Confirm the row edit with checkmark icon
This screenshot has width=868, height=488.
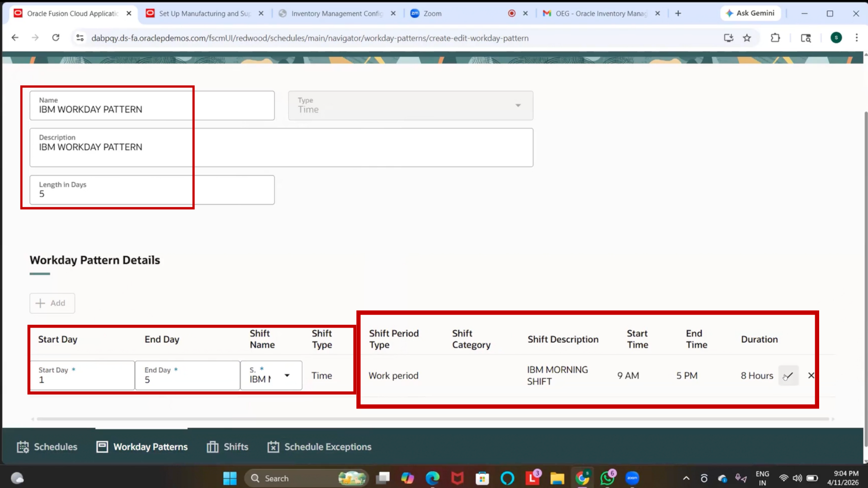click(x=788, y=375)
